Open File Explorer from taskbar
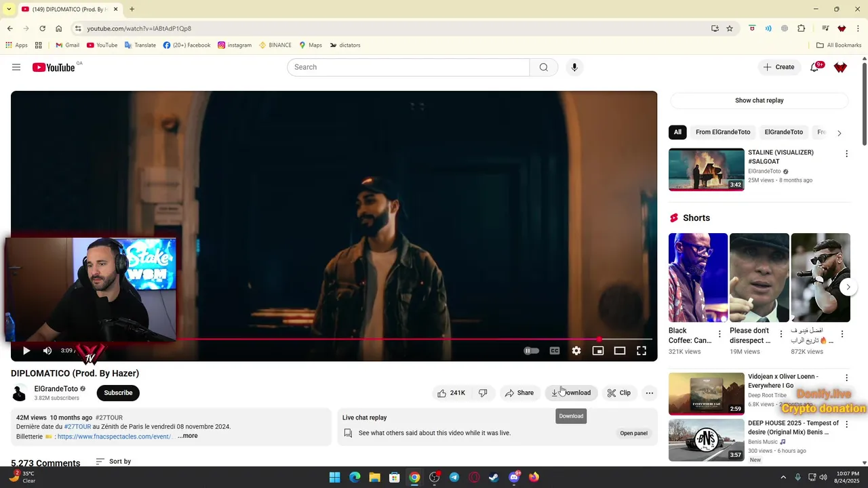 pyautogui.click(x=374, y=477)
